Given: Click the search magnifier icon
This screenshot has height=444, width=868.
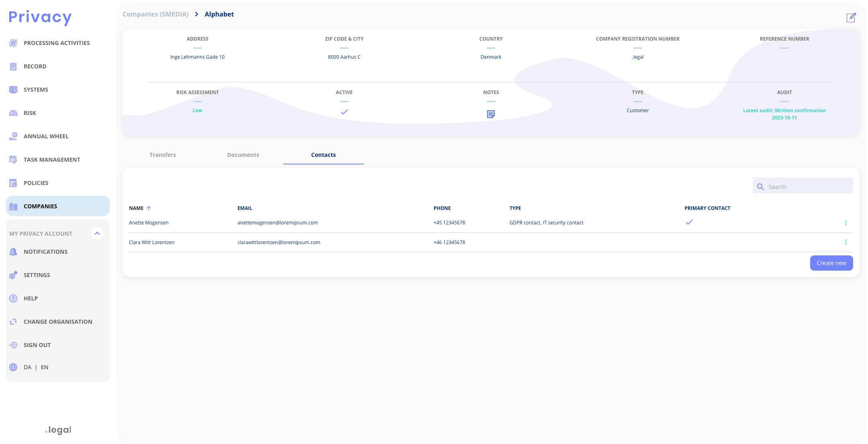Looking at the screenshot, I should click(760, 187).
